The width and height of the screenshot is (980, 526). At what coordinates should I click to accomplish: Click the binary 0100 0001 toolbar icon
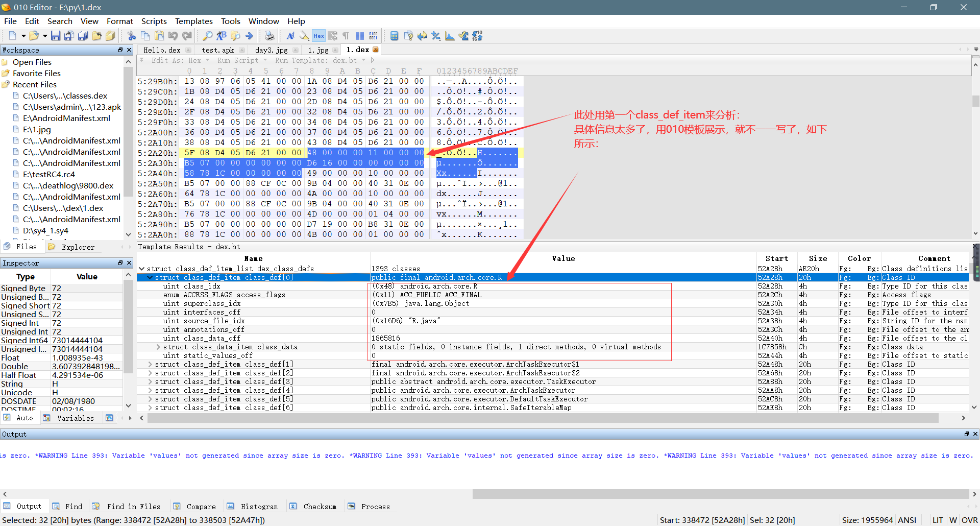(x=374, y=36)
